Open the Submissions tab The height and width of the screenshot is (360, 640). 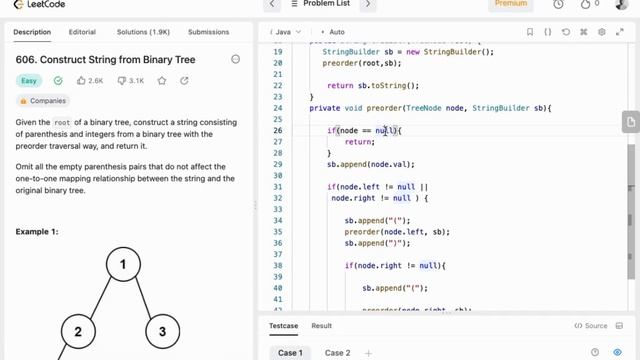pyautogui.click(x=209, y=32)
